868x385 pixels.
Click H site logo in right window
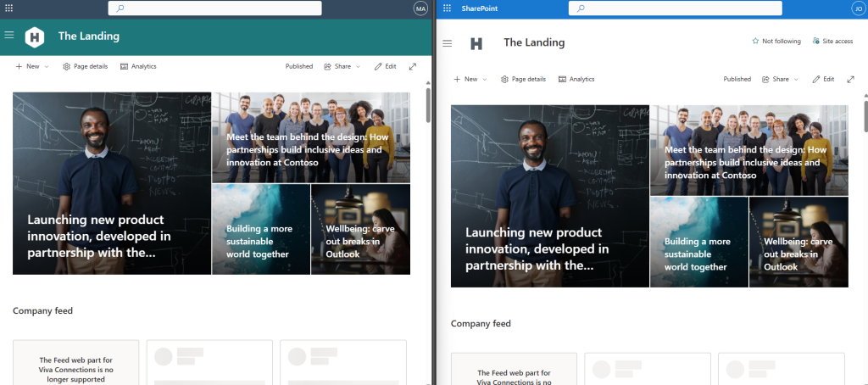pyautogui.click(x=476, y=43)
